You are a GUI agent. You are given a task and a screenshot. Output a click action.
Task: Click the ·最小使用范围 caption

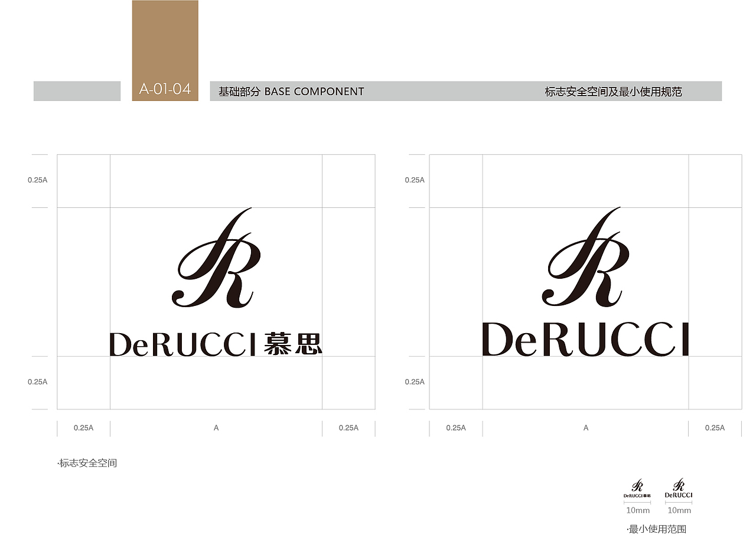click(656, 529)
